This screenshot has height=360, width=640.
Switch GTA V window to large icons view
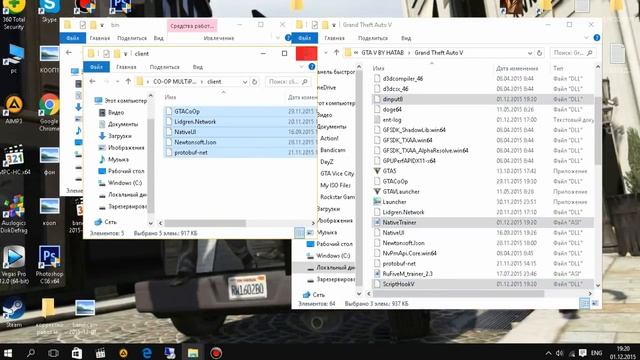click(595, 303)
